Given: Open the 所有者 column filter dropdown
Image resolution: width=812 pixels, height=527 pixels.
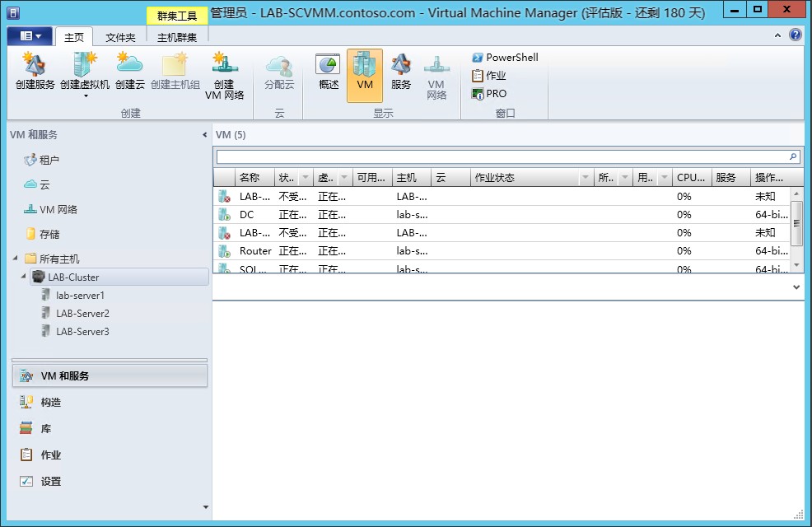Looking at the screenshot, I should click(x=625, y=178).
